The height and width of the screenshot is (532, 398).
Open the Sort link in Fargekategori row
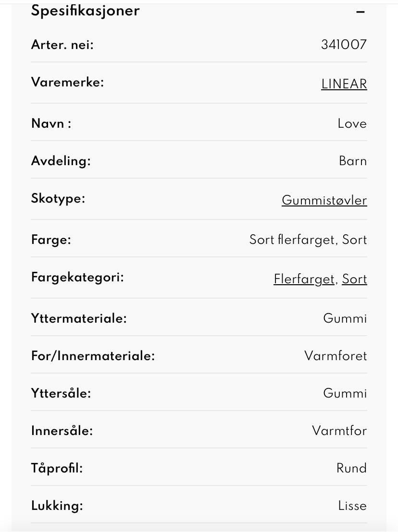point(354,279)
